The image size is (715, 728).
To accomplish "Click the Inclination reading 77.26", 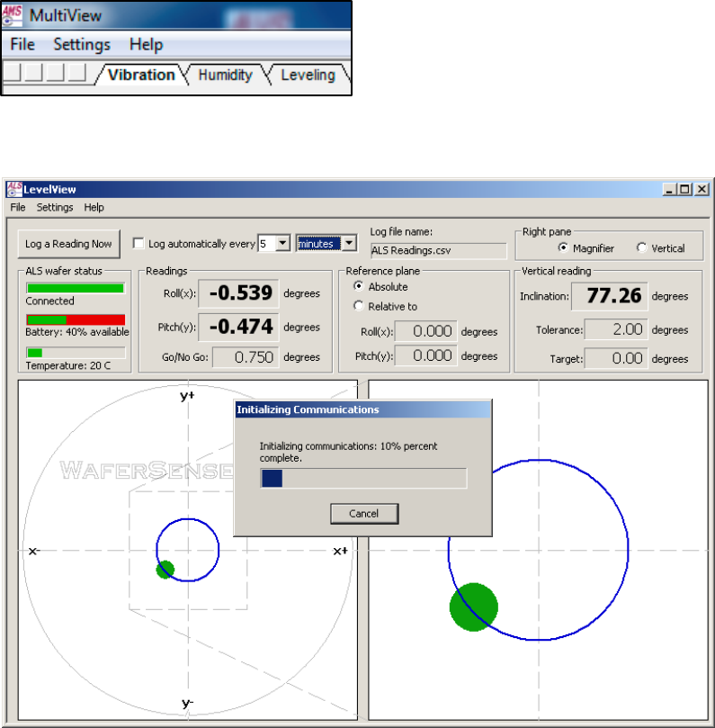I will [x=610, y=296].
